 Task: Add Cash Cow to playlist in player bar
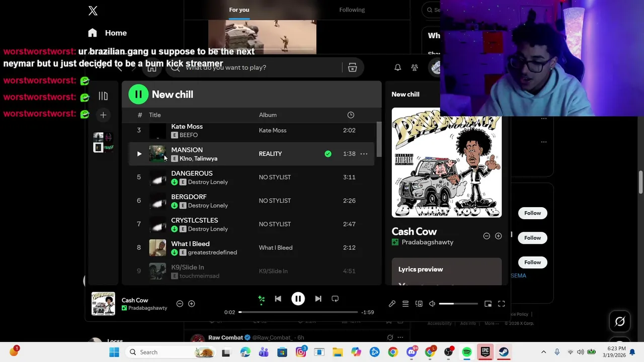tap(191, 304)
